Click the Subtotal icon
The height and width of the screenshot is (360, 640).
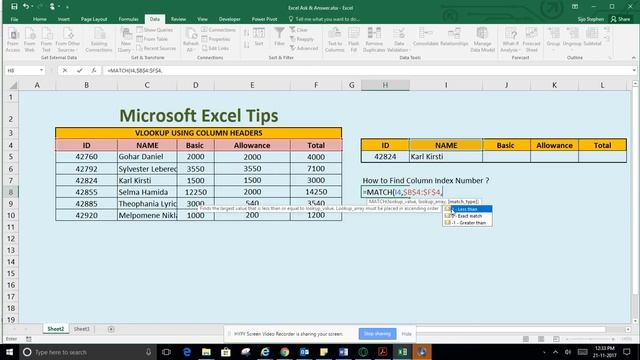click(592, 37)
